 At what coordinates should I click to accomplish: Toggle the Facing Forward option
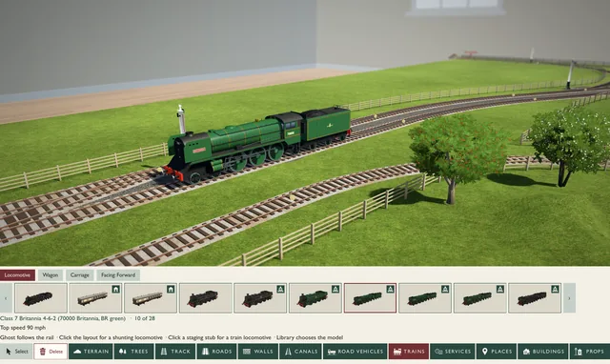118,275
